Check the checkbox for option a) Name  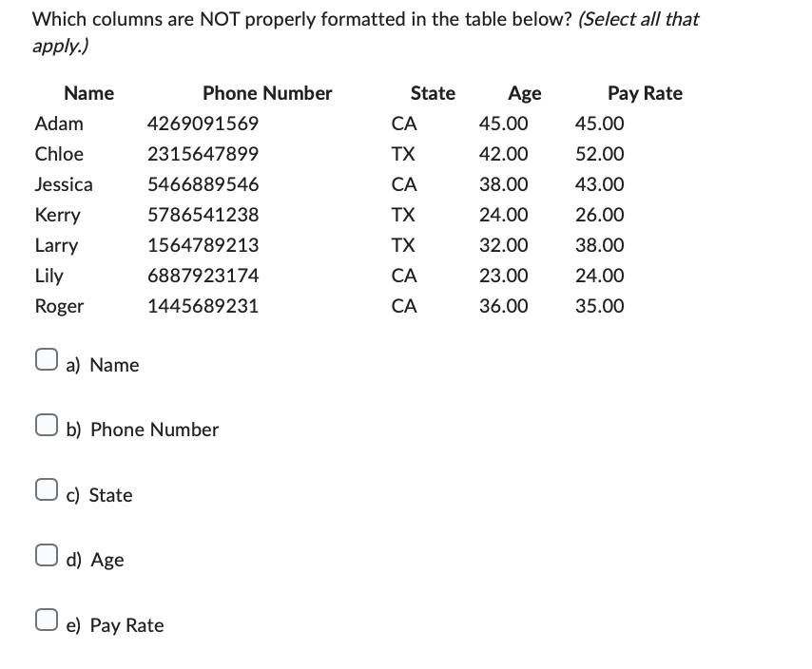pyautogui.click(x=45, y=358)
